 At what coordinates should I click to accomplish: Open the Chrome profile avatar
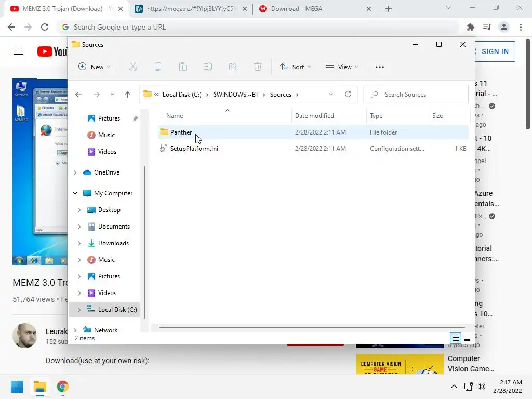click(504, 27)
